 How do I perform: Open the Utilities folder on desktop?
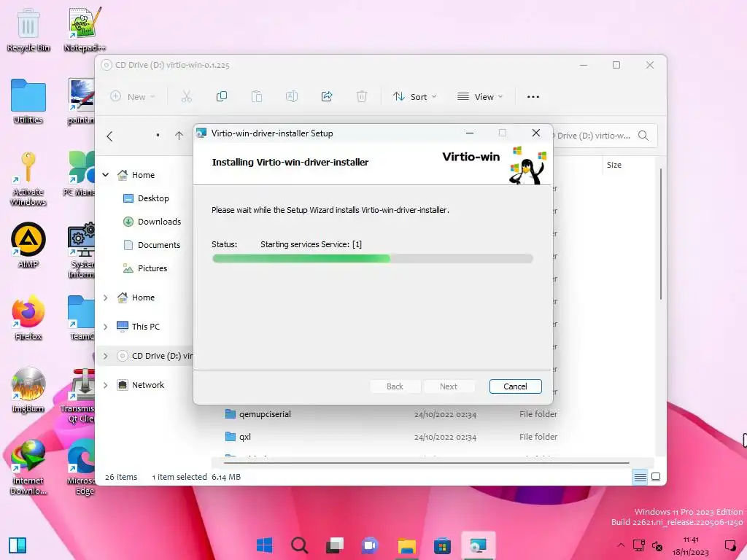click(28, 101)
